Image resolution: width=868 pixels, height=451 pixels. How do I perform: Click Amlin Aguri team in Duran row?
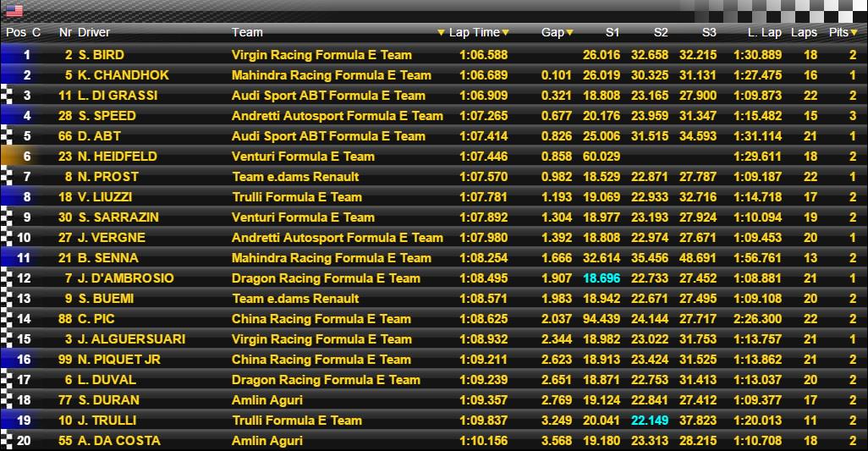tap(267, 399)
